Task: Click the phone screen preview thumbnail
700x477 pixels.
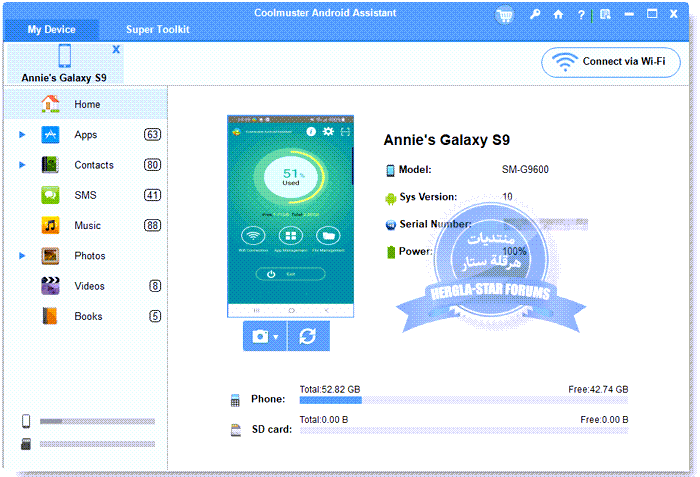Action: (291, 216)
